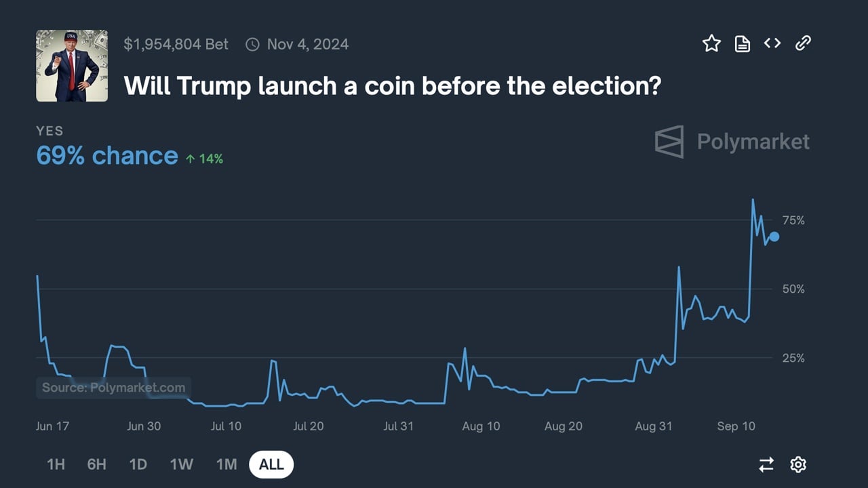868x488 pixels.
Task: Enable the 1W timeframe
Action: pos(182,464)
